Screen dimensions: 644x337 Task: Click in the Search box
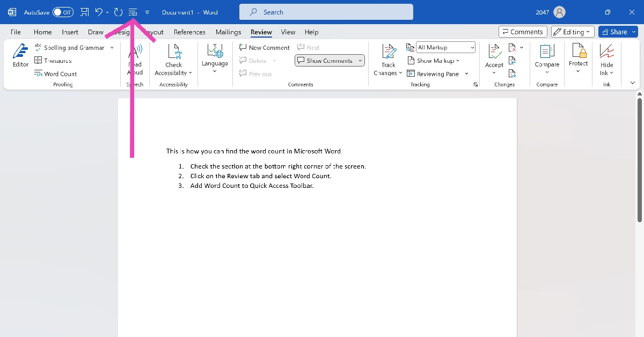(x=326, y=12)
